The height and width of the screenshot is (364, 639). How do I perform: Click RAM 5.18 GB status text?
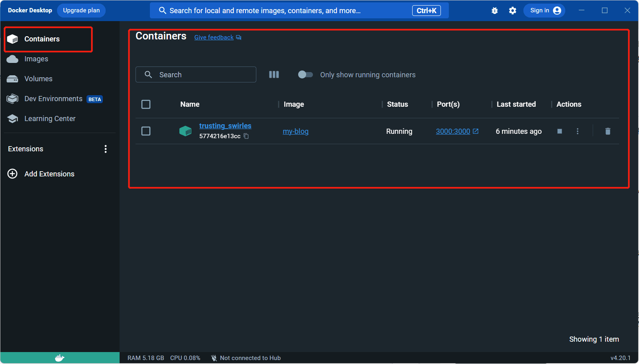tap(146, 358)
